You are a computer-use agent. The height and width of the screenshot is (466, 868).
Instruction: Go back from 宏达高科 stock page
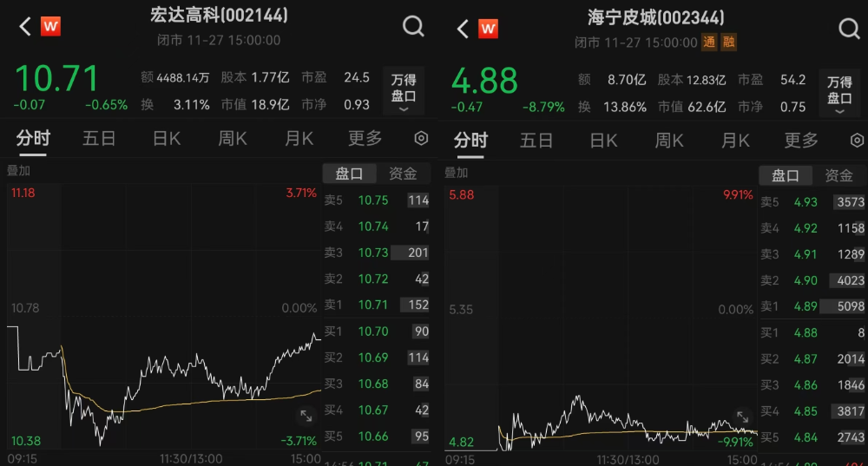pos(24,26)
